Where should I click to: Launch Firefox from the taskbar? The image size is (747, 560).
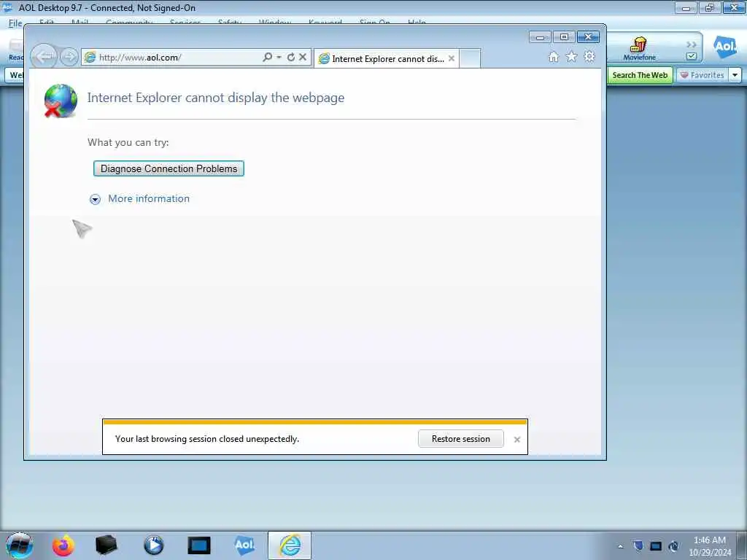[x=63, y=545]
